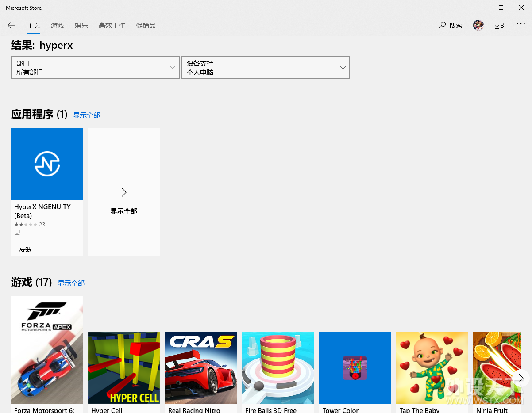Open the Tap The Baby thumbnail
Viewport: 532px width, 413px height.
coord(432,368)
